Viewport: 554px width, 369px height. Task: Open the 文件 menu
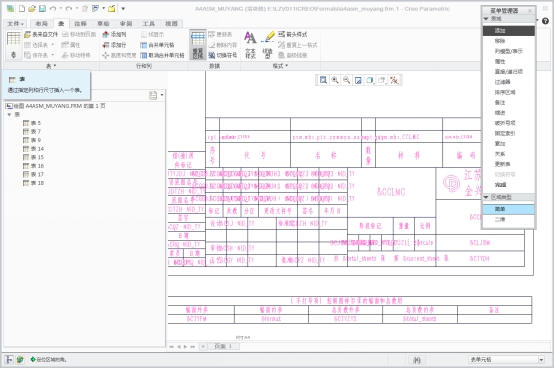tap(15, 24)
